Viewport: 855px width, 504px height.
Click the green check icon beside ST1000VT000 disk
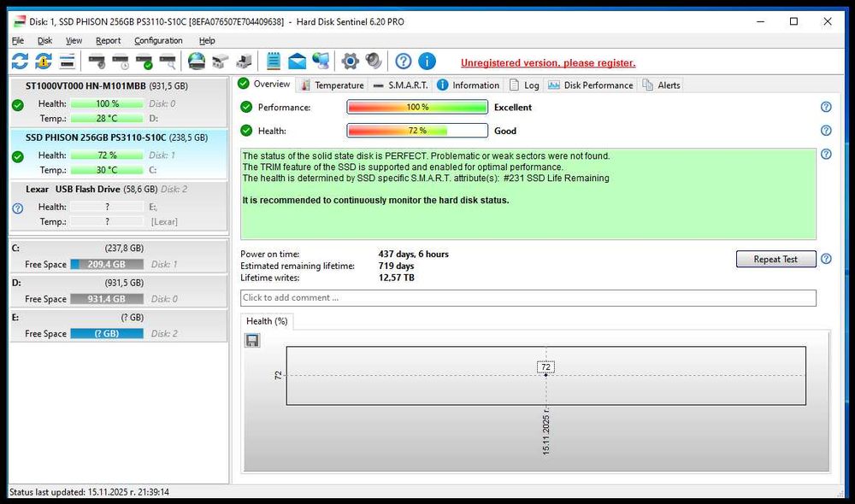click(17, 105)
